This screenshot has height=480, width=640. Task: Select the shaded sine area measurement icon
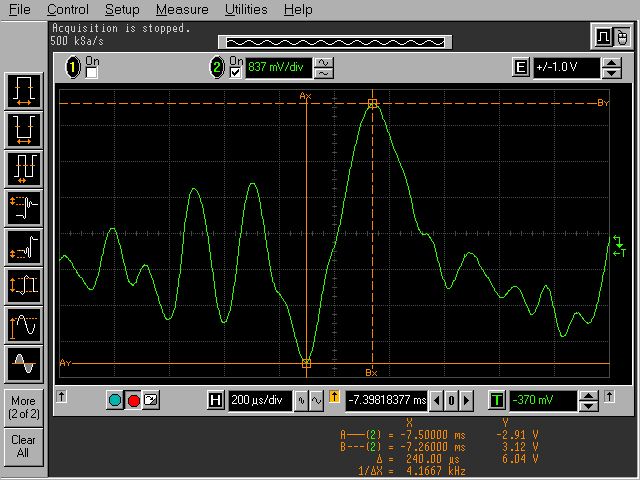24,364
